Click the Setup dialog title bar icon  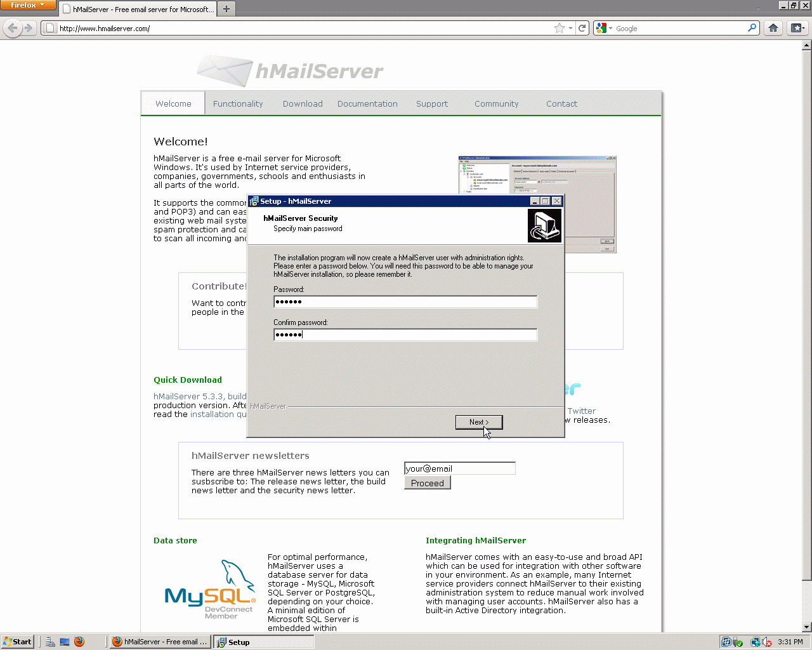point(254,201)
